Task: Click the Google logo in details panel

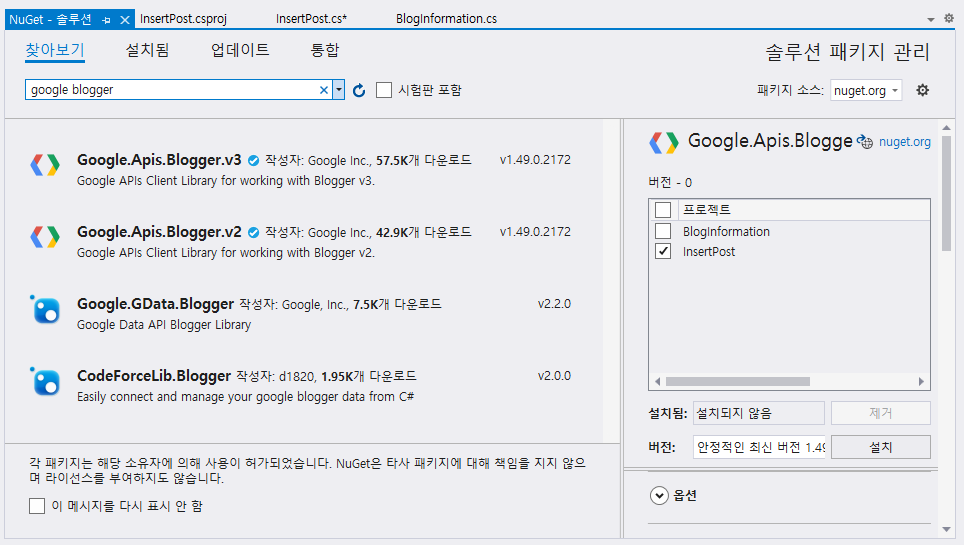Action: tap(664, 143)
